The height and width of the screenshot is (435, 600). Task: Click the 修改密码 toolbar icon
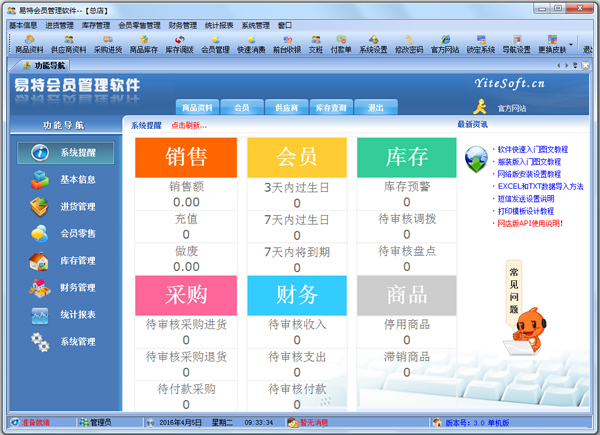(x=409, y=44)
